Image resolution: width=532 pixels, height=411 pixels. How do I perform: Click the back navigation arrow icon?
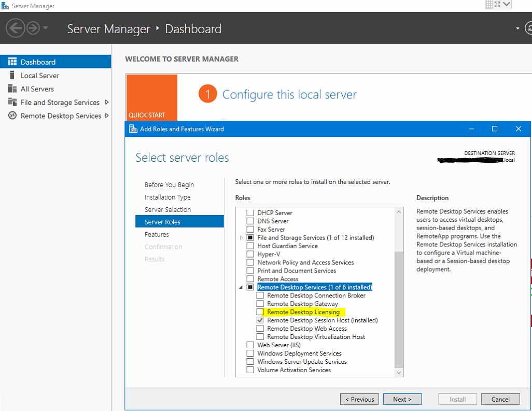pos(15,29)
